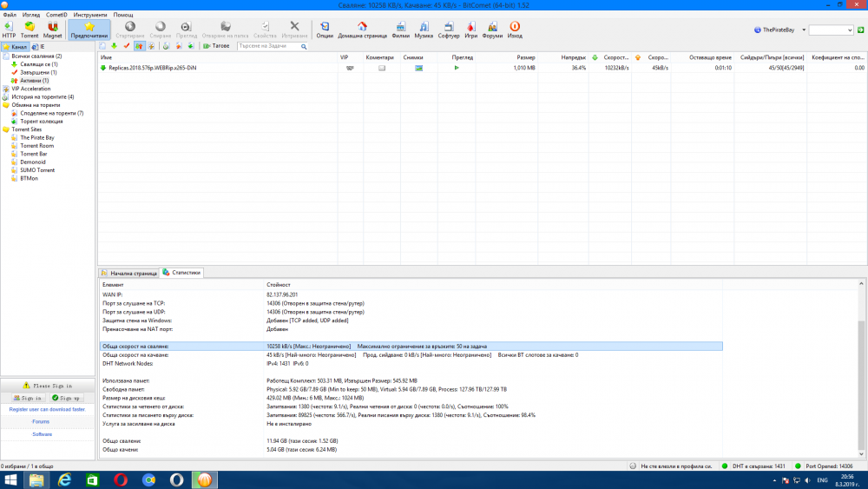
Task: Click the Домашна страница home icon
Action: (362, 30)
